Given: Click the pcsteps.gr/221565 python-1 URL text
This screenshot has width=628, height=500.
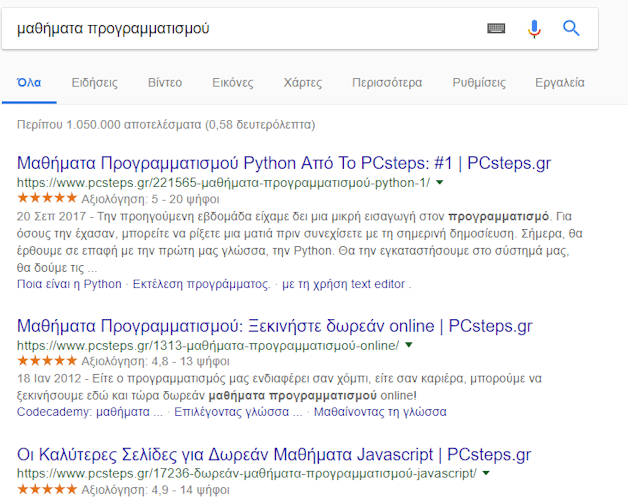Looking at the screenshot, I should (223, 183).
